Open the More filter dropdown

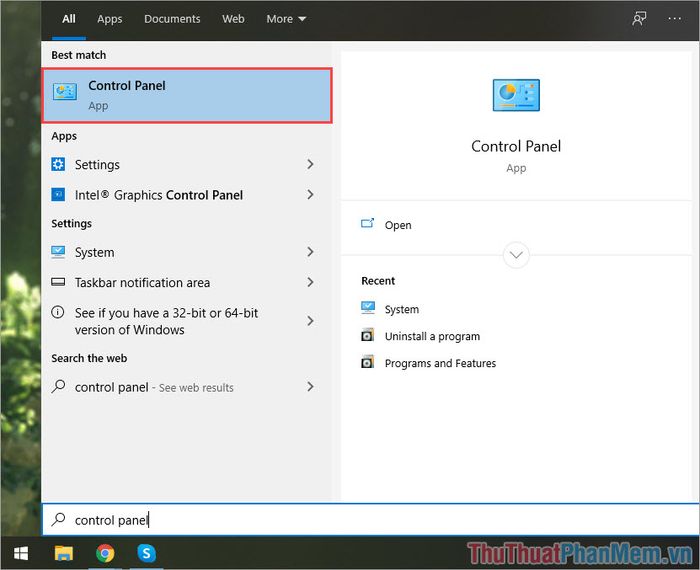(x=286, y=19)
